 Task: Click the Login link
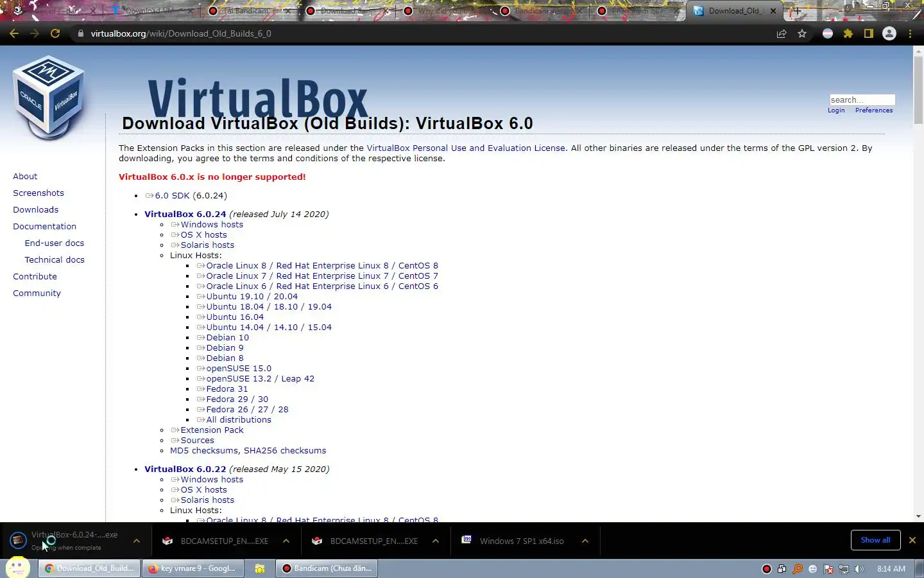tap(836, 110)
